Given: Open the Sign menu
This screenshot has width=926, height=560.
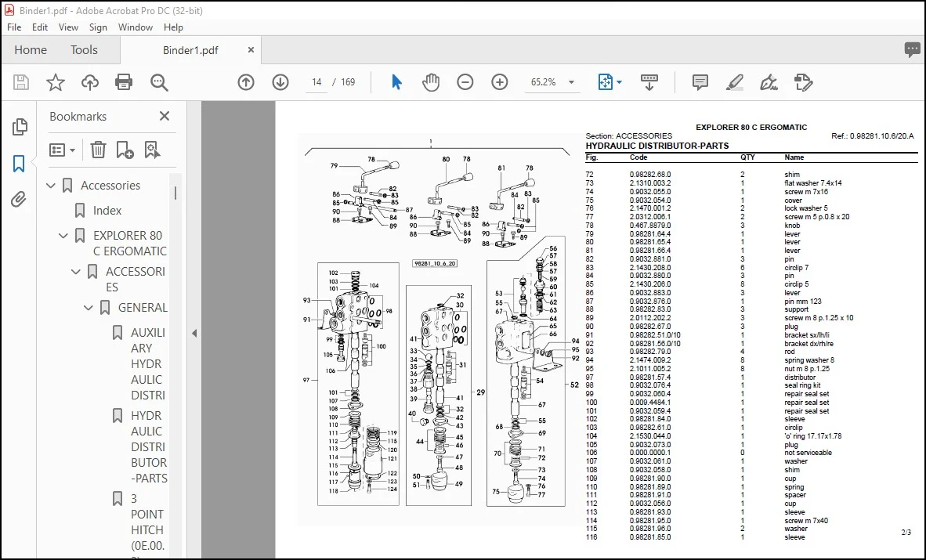Looking at the screenshot, I should (98, 27).
